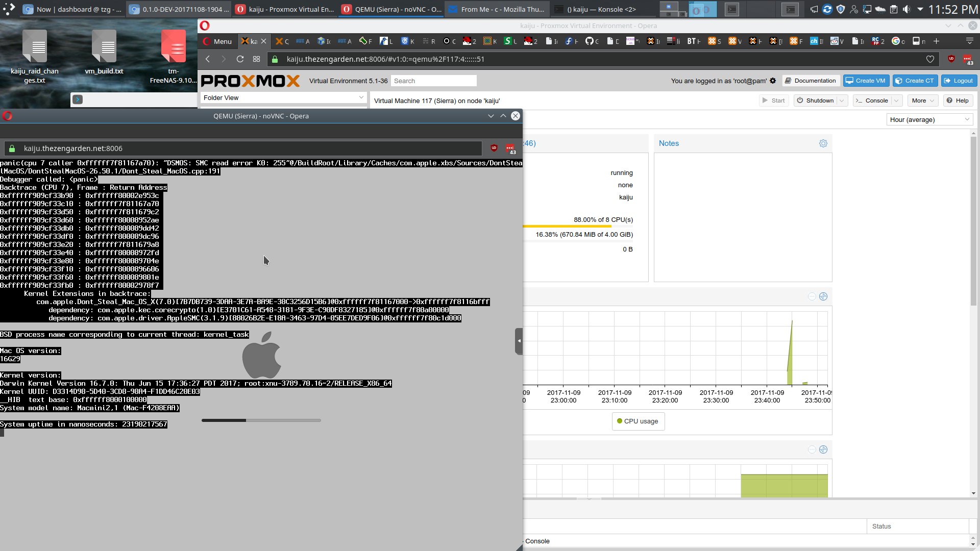
Task: Expand the Console dropdown arrow
Action: (897, 101)
